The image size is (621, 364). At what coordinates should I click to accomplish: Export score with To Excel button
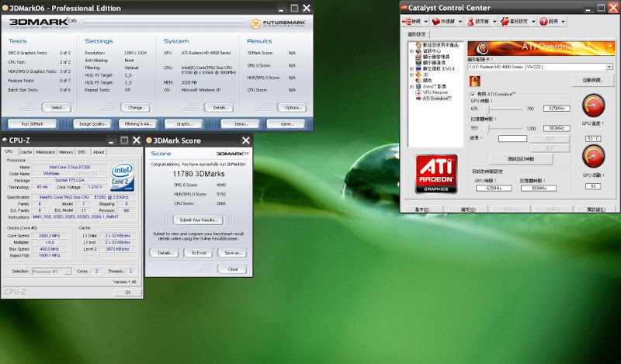[x=199, y=253]
